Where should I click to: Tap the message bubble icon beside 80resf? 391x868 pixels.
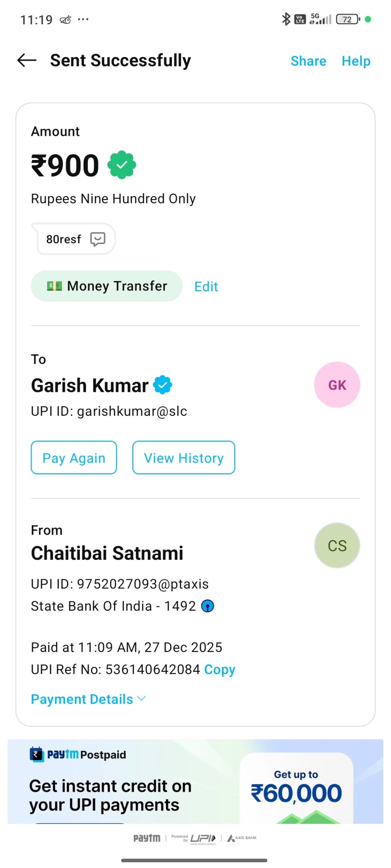(x=98, y=239)
